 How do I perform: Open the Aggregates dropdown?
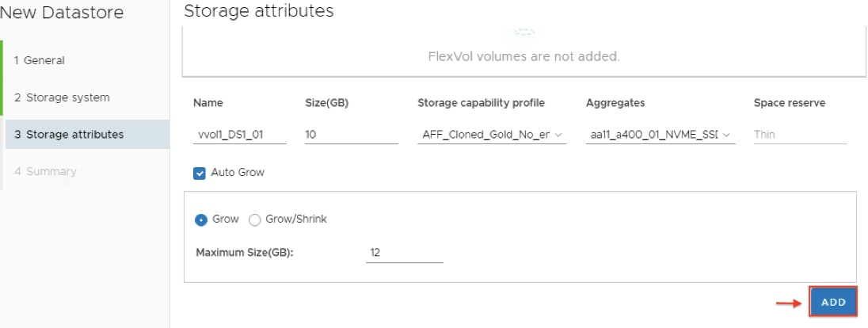[661, 135]
